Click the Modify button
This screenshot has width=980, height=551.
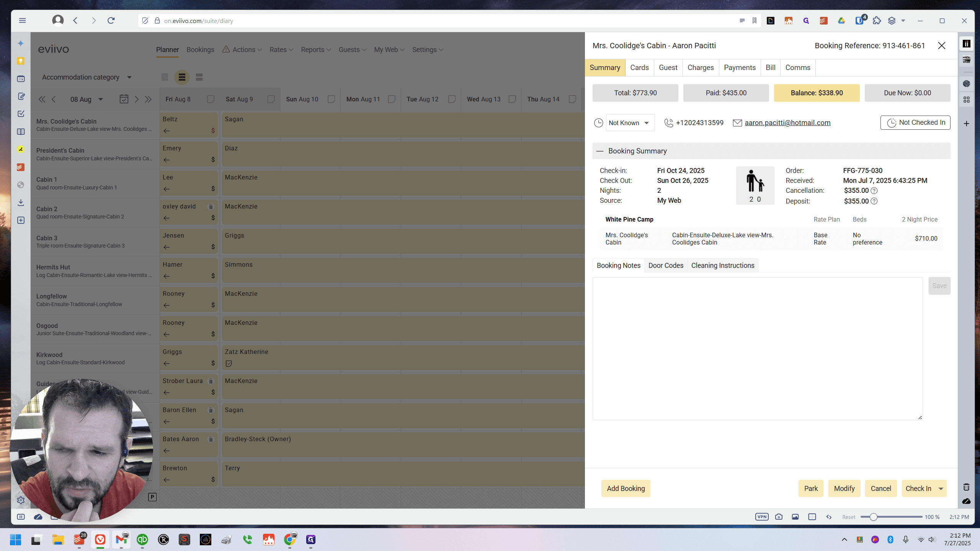click(x=844, y=489)
